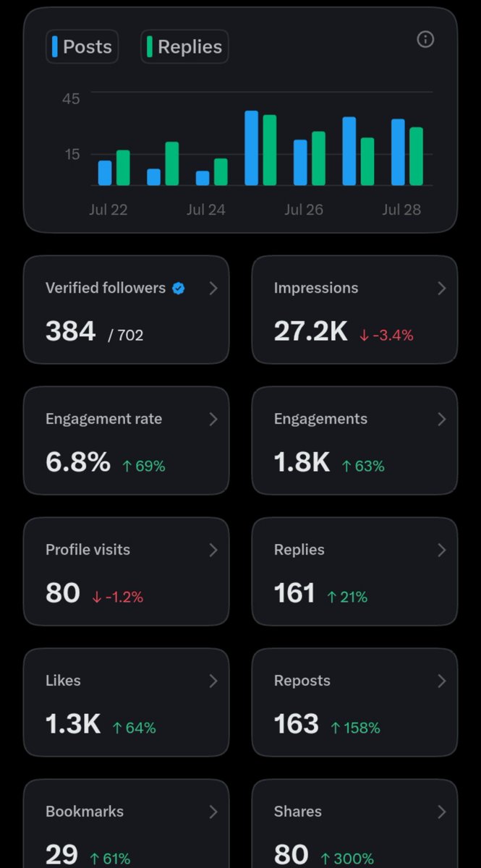Select the Jul 26 axis label
Viewport: 481px width, 868px height.
(304, 210)
